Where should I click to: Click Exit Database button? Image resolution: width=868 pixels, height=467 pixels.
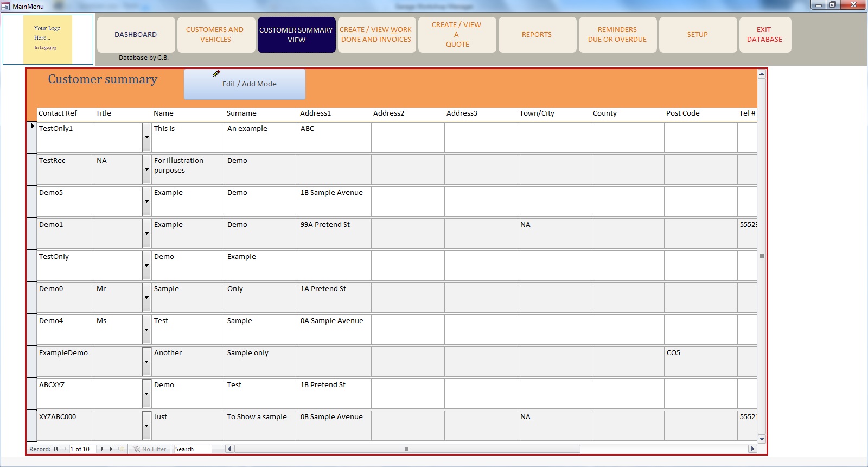(x=764, y=35)
